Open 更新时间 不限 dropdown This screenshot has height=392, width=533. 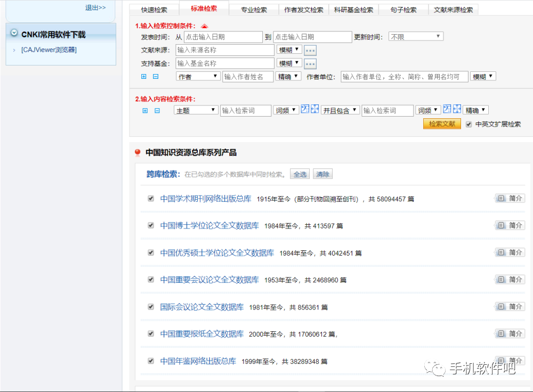[416, 36]
